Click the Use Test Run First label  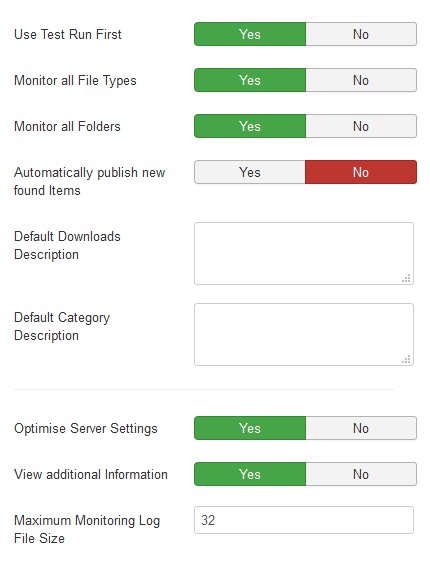coord(68,35)
